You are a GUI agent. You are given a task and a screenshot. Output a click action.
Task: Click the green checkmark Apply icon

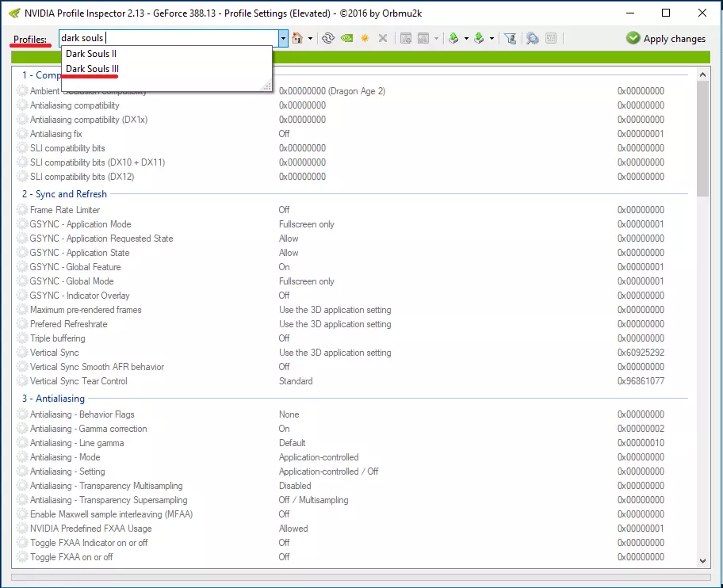(x=633, y=38)
